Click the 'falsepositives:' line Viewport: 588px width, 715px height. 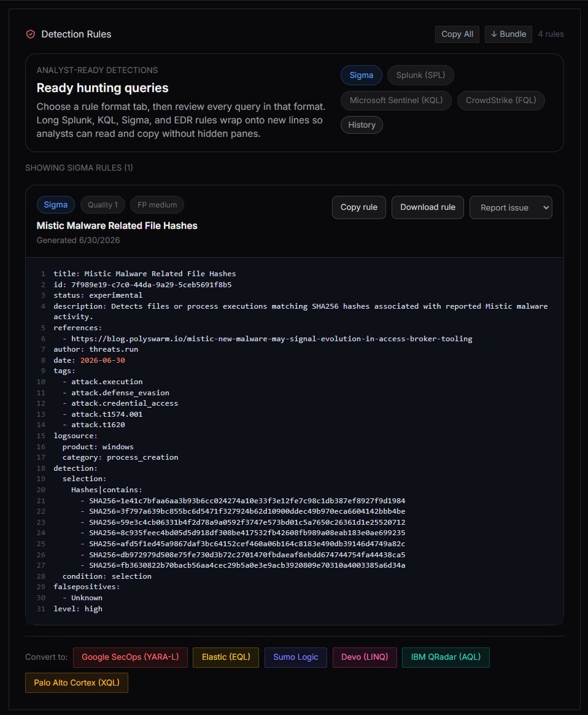[87, 587]
